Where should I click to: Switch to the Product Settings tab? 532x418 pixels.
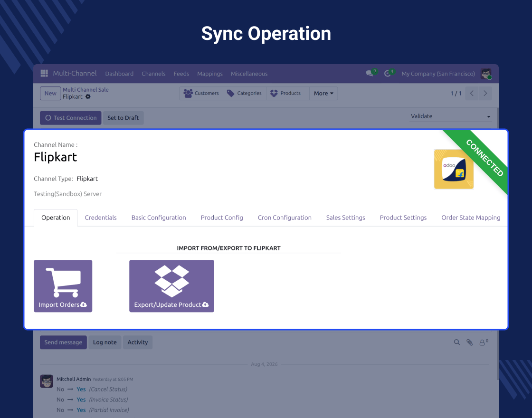coord(403,218)
